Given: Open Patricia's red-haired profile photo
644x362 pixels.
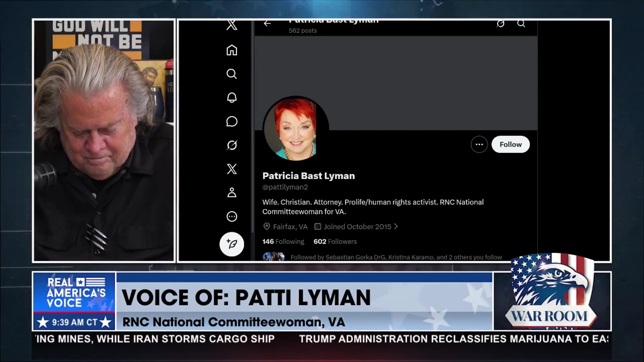Looking at the screenshot, I should (x=295, y=129).
